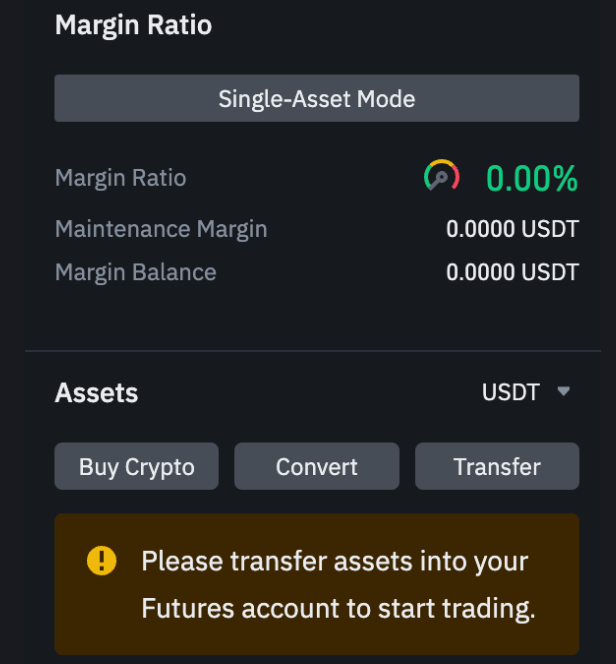
Task: Click the Maintenance Margin 0.0000 USDT value
Action: point(512,229)
